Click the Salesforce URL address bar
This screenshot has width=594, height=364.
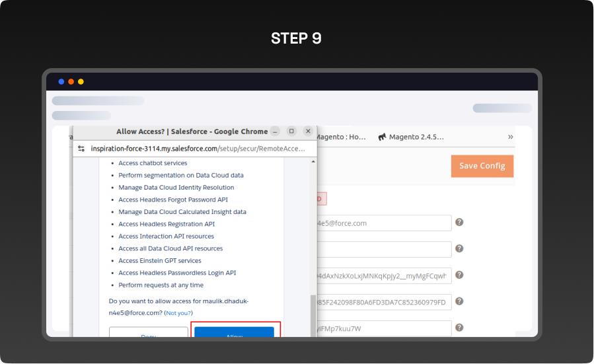click(x=198, y=149)
